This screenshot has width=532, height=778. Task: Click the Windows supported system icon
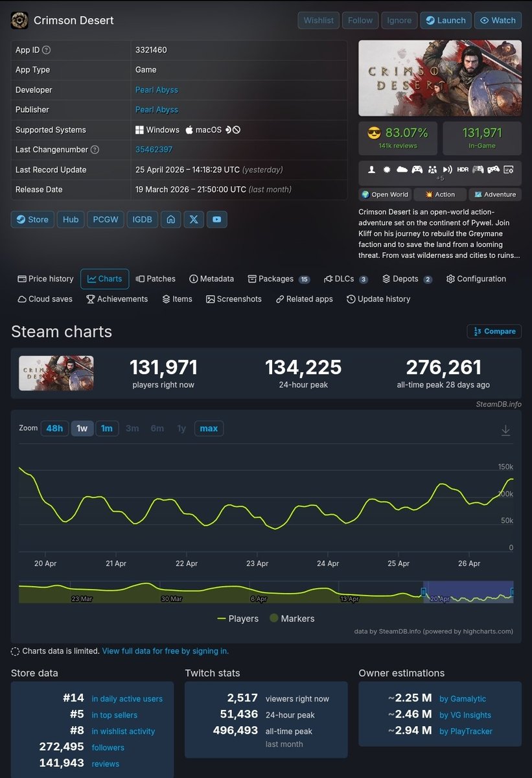(x=139, y=130)
